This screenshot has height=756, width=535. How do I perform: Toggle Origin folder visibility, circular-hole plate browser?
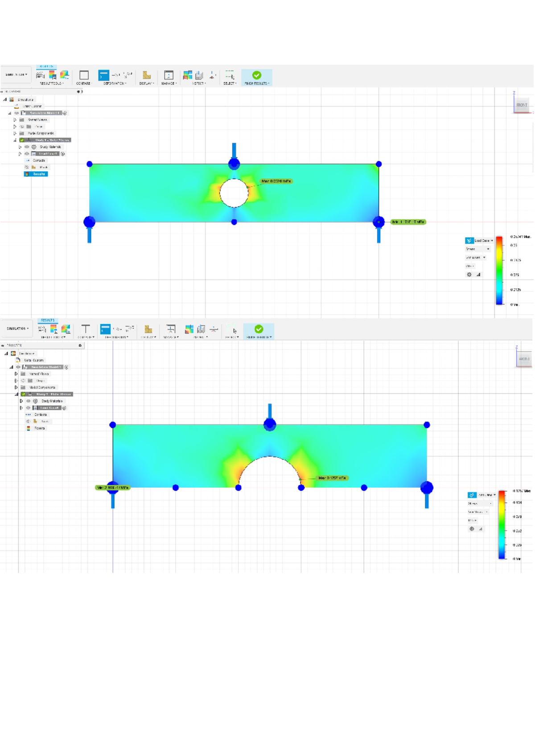[x=22, y=127]
